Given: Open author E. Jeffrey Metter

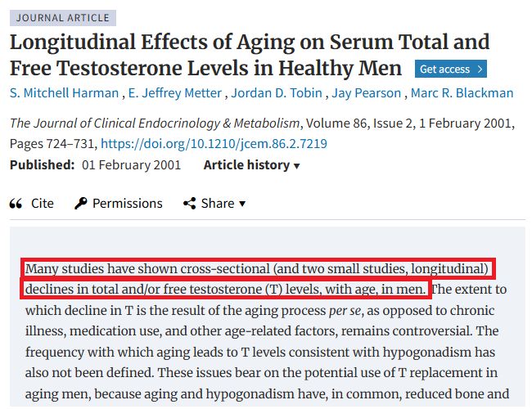Looking at the screenshot, I should pos(174,93).
